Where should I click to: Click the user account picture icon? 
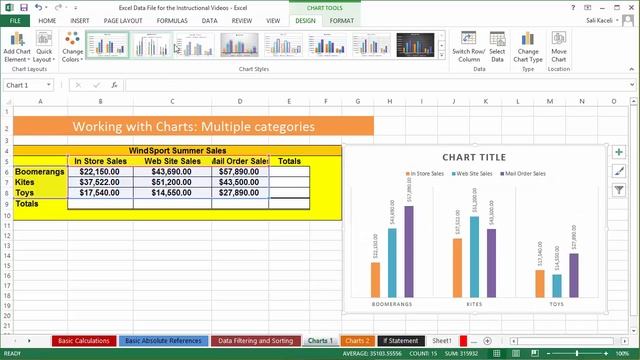[x=628, y=21]
